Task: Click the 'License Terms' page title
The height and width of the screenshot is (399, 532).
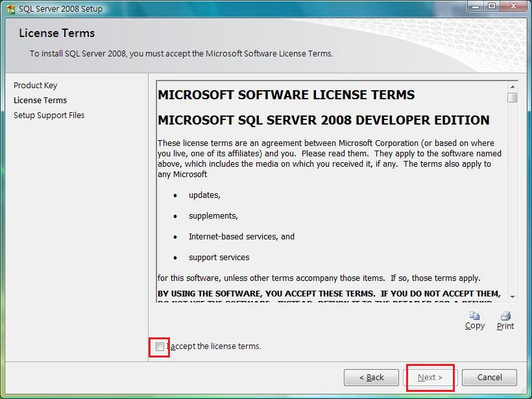Action: [x=56, y=33]
